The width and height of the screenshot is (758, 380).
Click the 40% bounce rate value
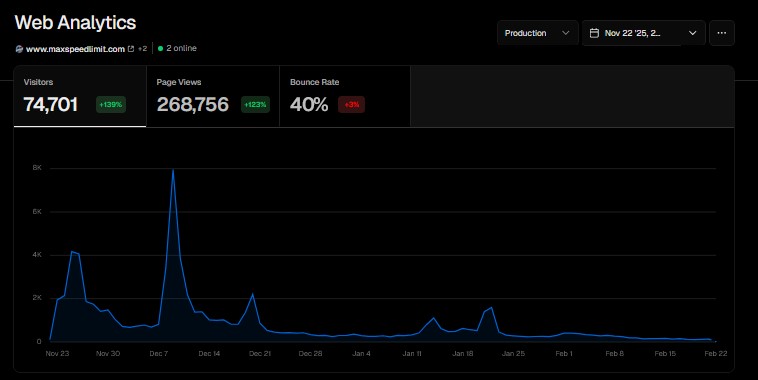click(x=309, y=104)
